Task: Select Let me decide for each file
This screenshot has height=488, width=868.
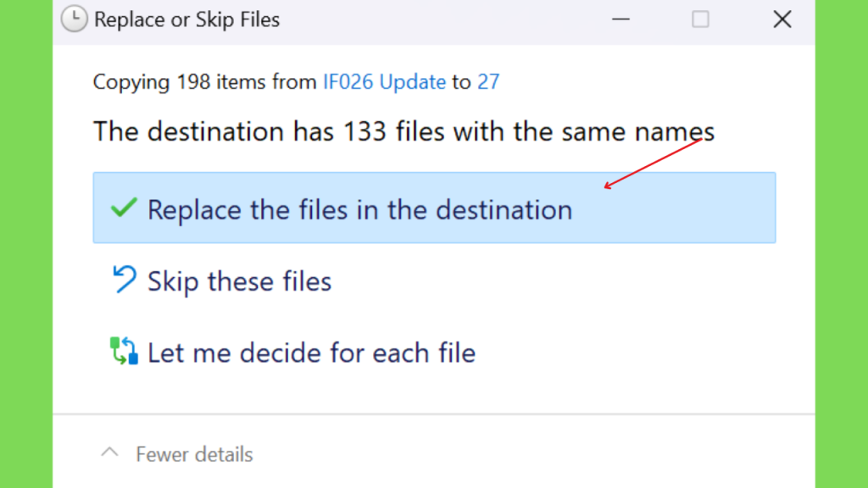Action: click(311, 353)
